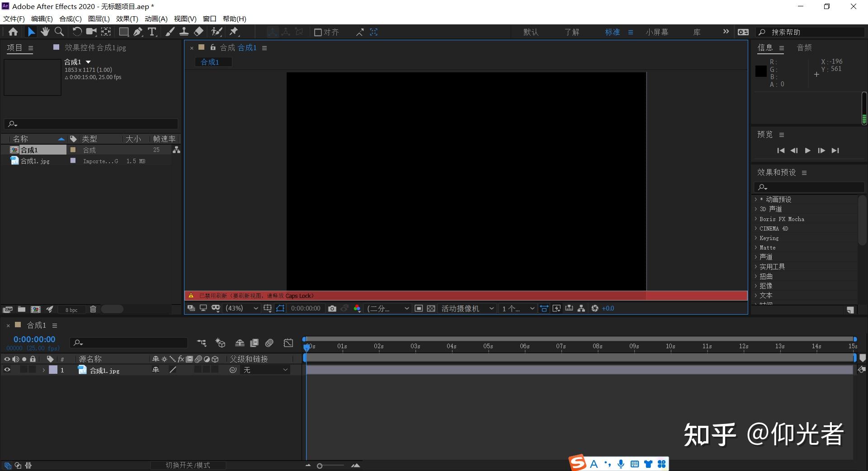Image resolution: width=868 pixels, height=471 pixels.
Task: Play the preview
Action: pyautogui.click(x=807, y=151)
